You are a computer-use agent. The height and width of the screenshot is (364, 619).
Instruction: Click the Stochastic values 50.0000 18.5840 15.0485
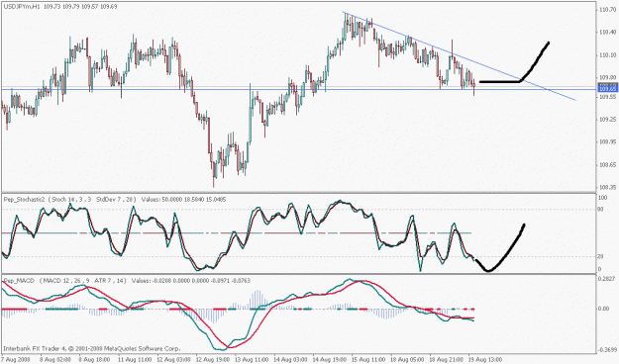pos(194,200)
